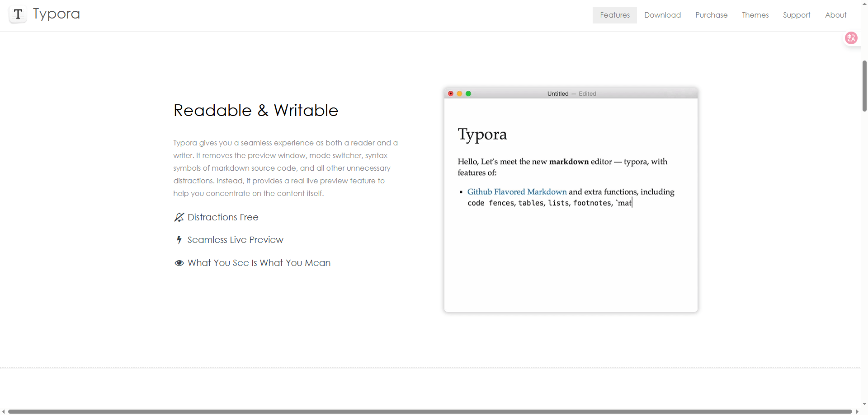This screenshot has width=868, height=415.
Task: Click the paragraph starting 'Typora gives you'
Action: click(x=286, y=168)
